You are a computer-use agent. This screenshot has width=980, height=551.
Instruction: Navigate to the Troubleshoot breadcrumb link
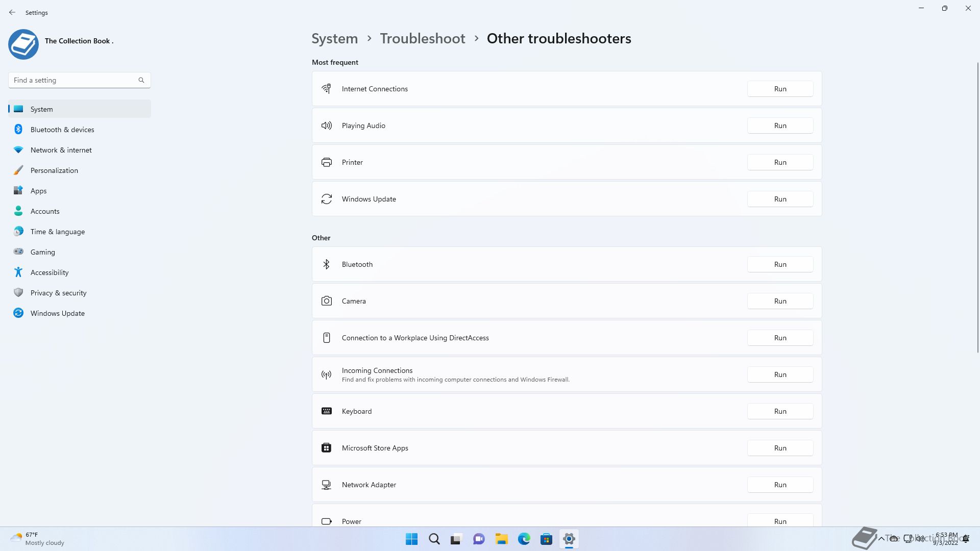(422, 39)
